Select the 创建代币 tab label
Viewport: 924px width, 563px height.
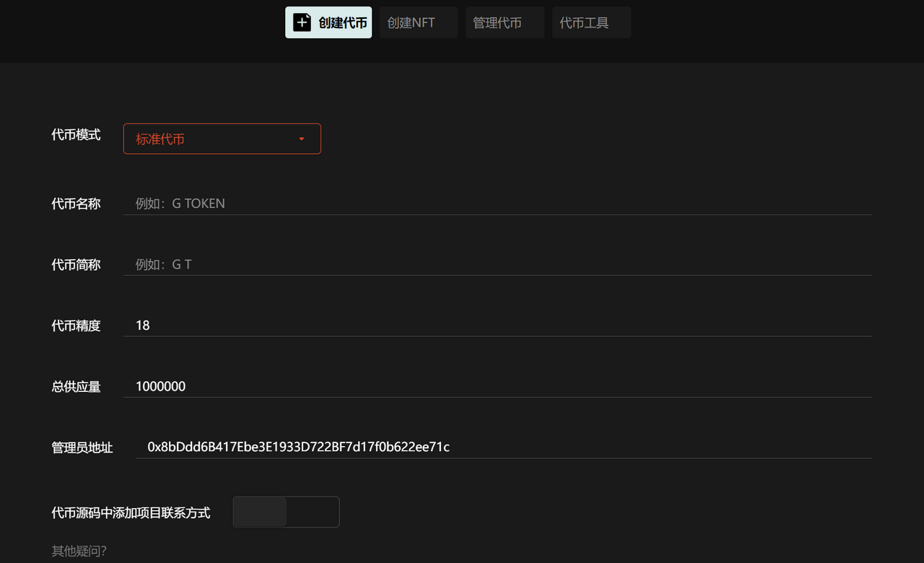[x=343, y=23]
